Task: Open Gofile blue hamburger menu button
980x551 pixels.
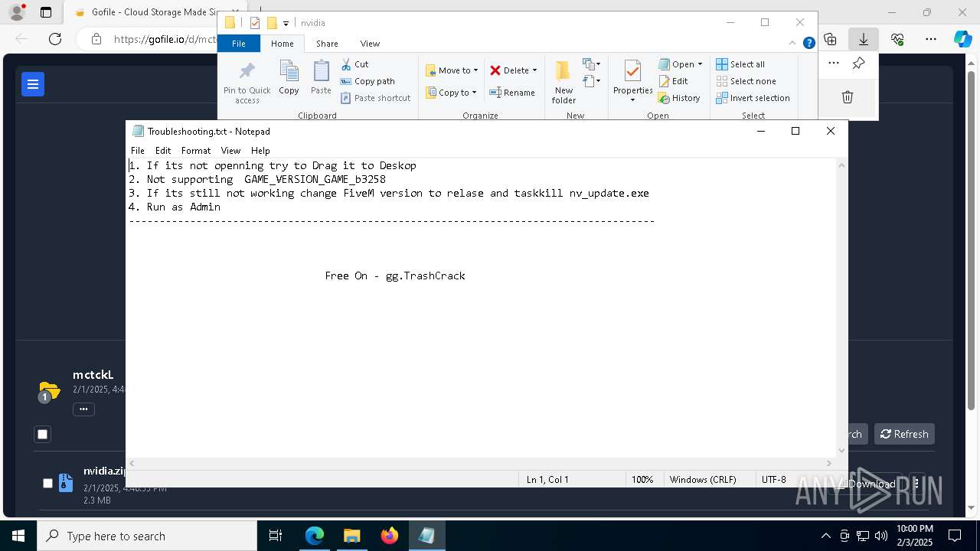Action: point(33,84)
